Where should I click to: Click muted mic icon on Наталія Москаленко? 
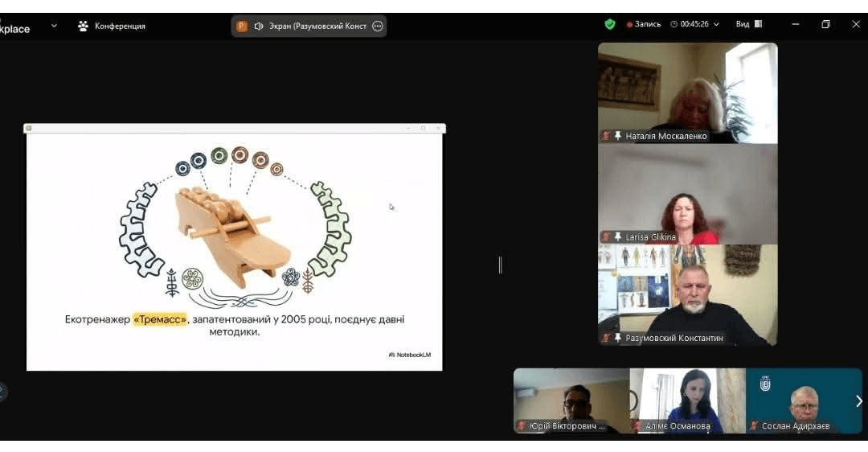click(x=607, y=136)
